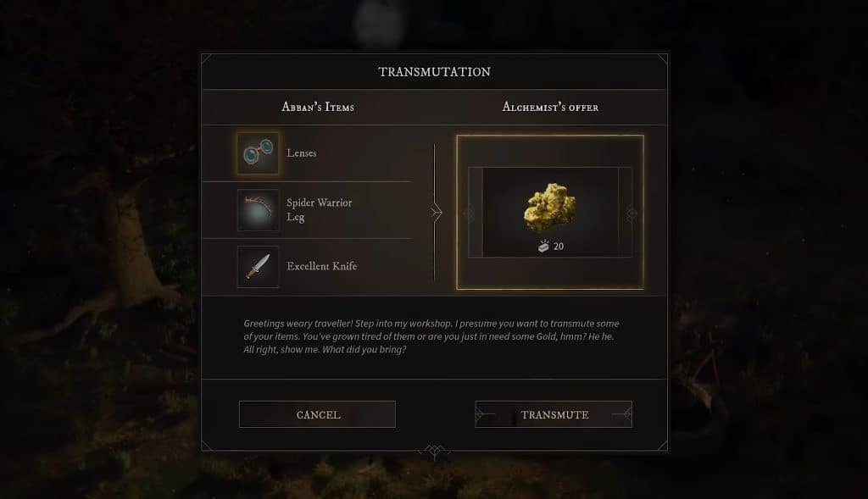This screenshot has width=868, height=499.
Task: Choose the Lenses item label
Action: click(302, 153)
